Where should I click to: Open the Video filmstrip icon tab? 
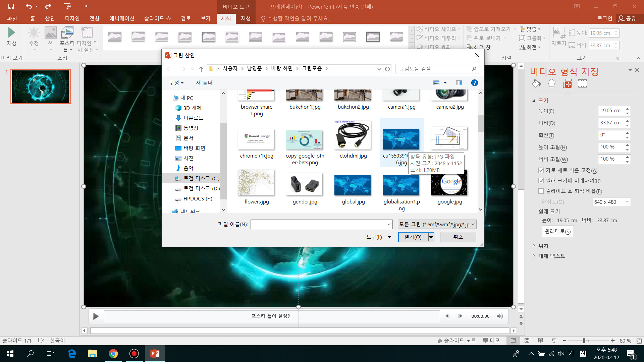[582, 84]
